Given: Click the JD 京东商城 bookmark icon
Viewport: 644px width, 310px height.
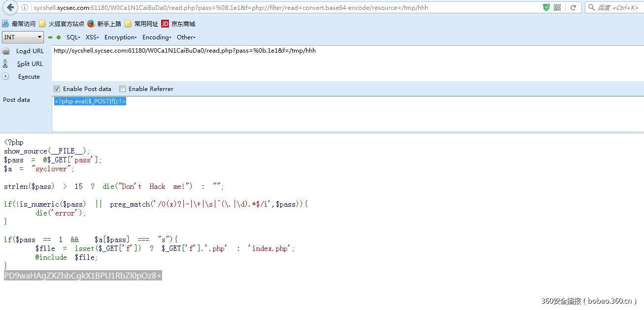Looking at the screenshot, I should point(165,24).
